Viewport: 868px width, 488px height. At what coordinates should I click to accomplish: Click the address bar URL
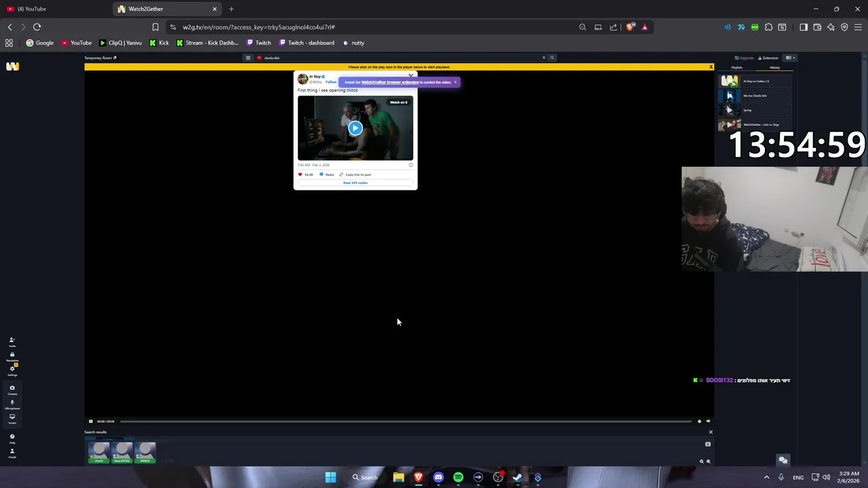coord(258,27)
